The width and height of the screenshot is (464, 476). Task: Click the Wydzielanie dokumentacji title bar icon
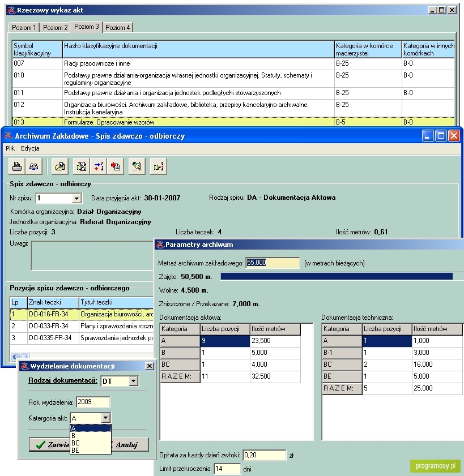[x=24, y=366]
